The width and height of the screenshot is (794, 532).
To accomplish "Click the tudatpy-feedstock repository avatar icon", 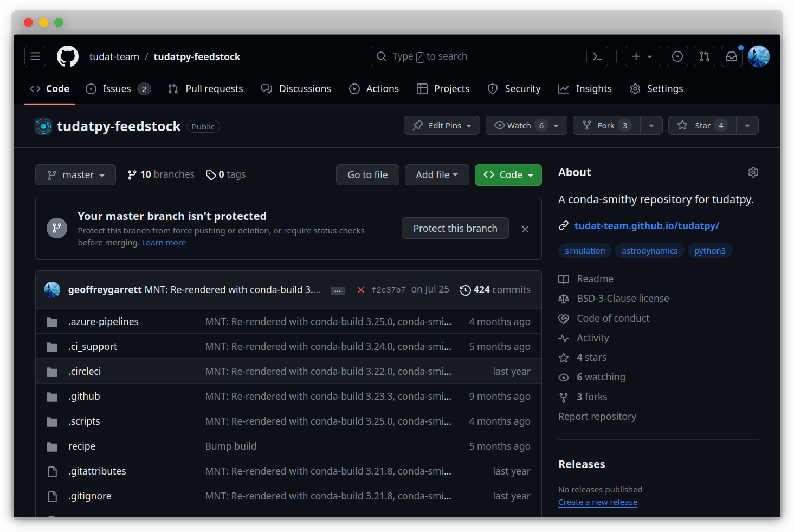I will [43, 126].
